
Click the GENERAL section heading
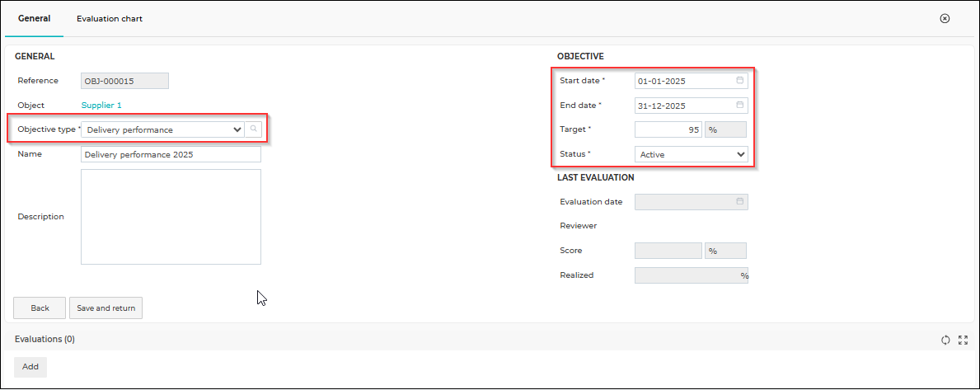[35, 56]
